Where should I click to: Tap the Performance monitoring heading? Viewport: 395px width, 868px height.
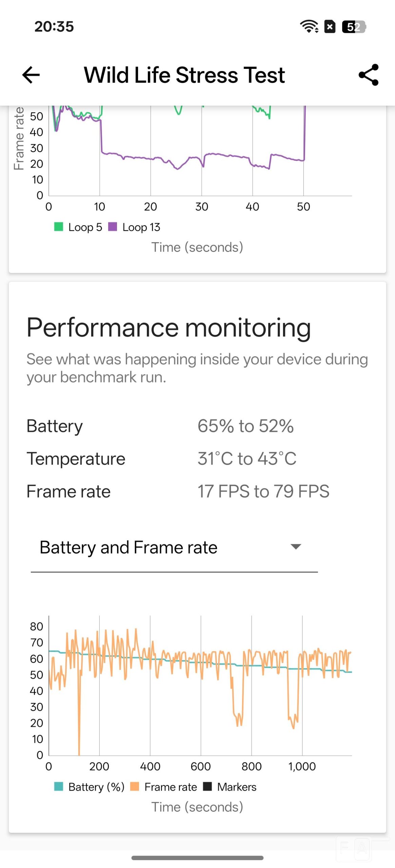pos(169,328)
